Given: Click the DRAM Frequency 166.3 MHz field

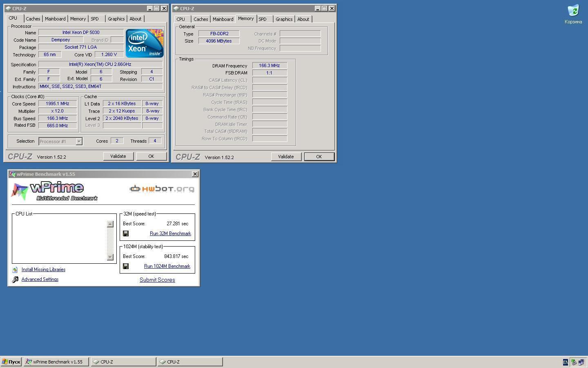Looking at the screenshot, I should 269,65.
